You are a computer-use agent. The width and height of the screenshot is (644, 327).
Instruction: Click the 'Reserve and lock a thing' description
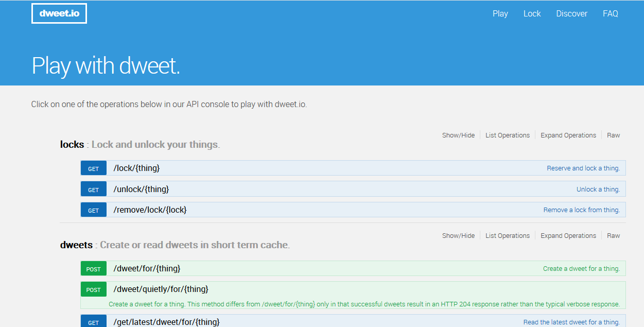583,168
